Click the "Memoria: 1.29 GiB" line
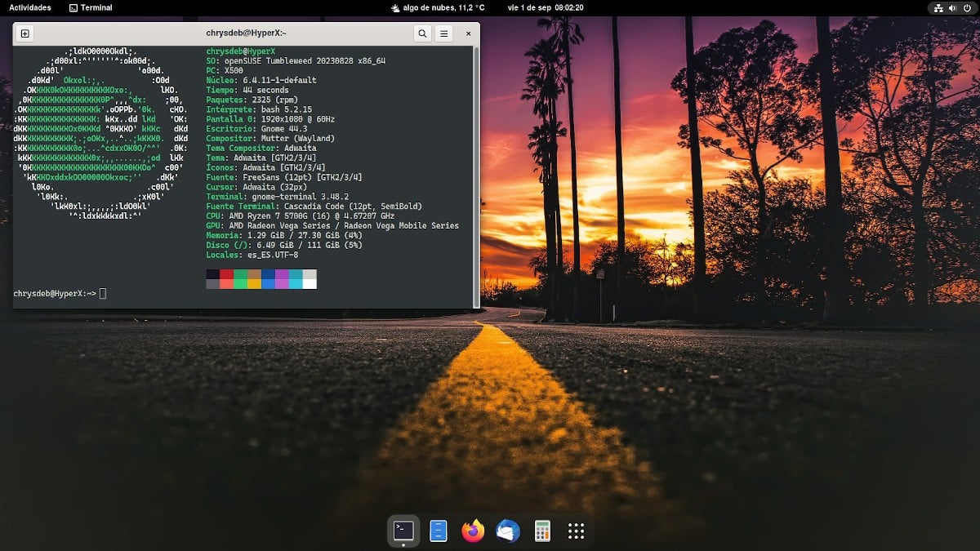The height and width of the screenshot is (551, 980). pos(284,235)
